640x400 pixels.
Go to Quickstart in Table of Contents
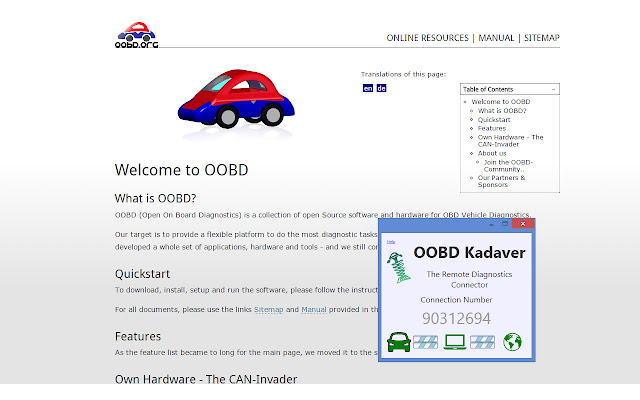[x=494, y=120]
